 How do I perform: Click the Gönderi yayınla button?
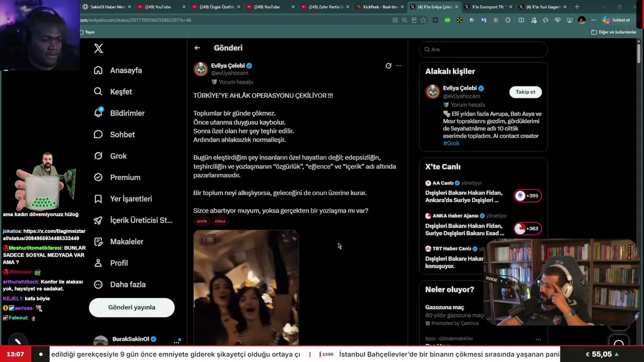132,307
